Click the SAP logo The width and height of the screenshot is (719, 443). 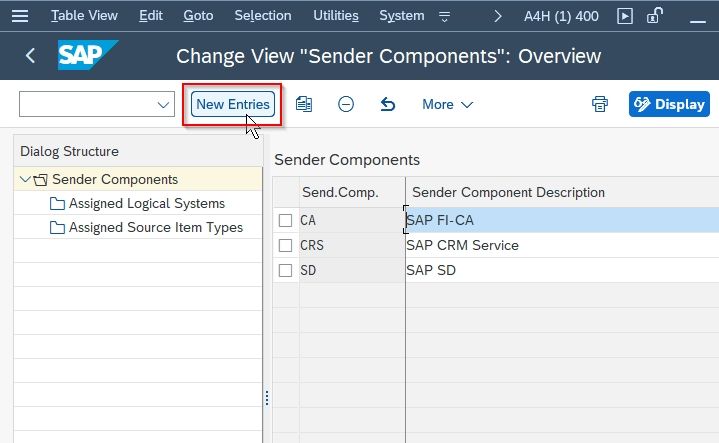point(87,55)
